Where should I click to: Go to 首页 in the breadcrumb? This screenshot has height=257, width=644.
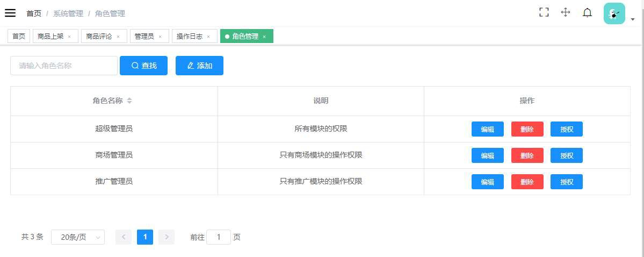click(34, 13)
